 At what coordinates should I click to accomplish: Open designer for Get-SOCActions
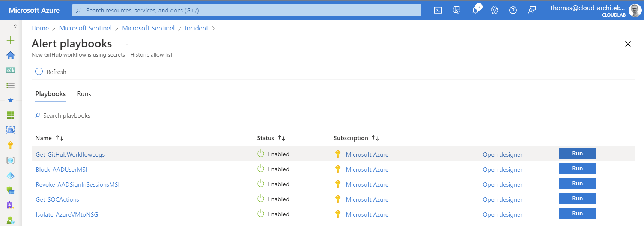tap(503, 199)
